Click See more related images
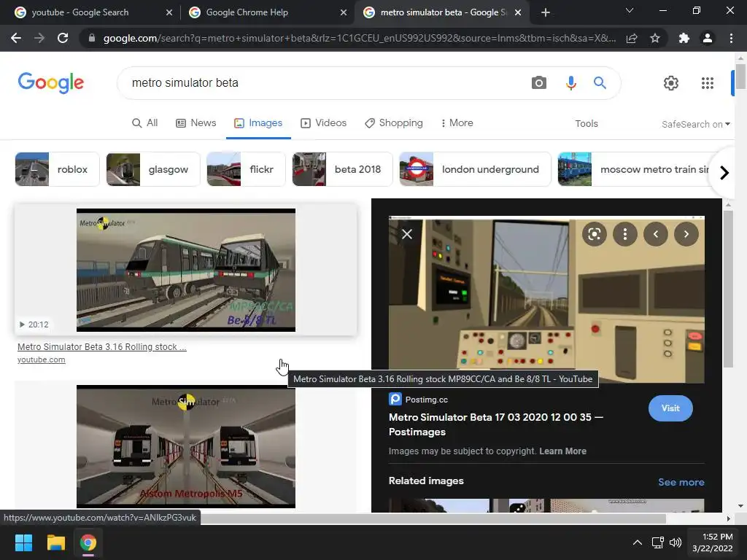Viewport: 747px width, 560px height. [681, 482]
